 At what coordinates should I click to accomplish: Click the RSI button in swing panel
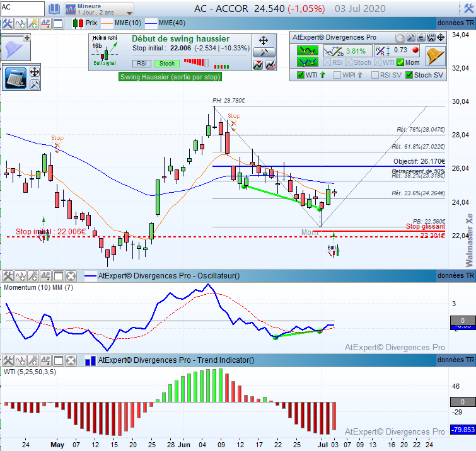pos(142,64)
